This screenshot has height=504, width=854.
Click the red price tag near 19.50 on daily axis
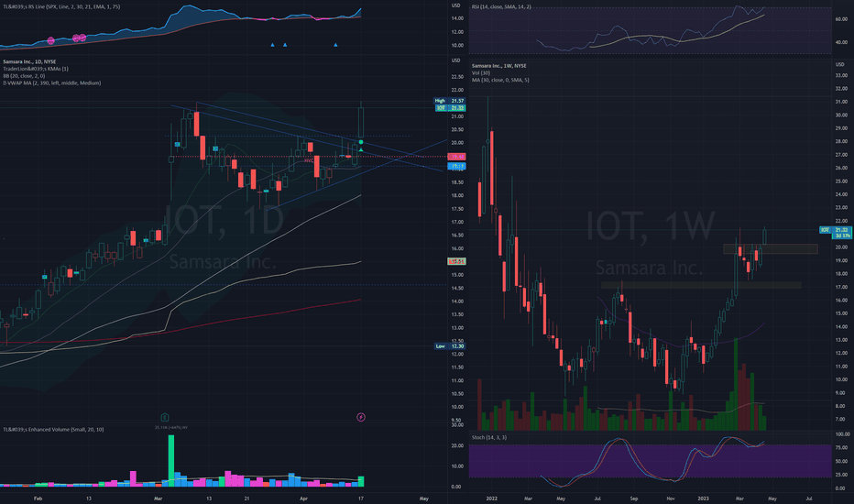click(x=456, y=157)
